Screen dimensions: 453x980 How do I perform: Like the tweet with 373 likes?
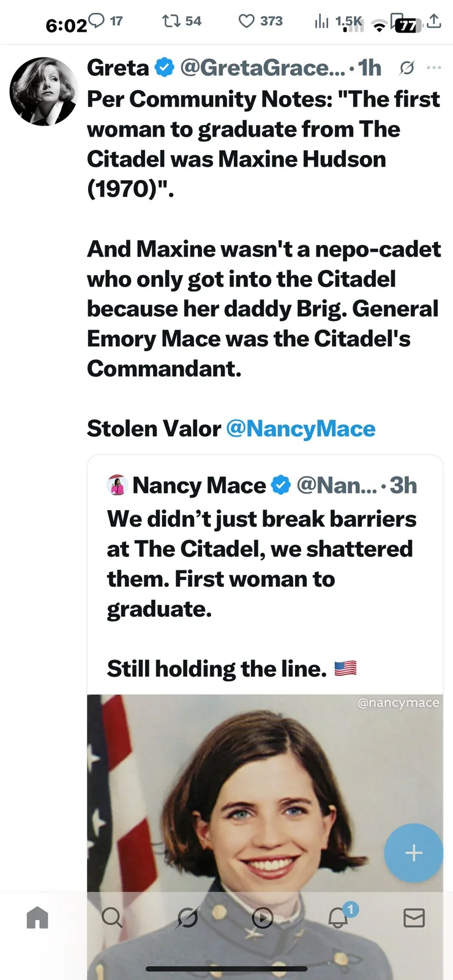click(246, 21)
